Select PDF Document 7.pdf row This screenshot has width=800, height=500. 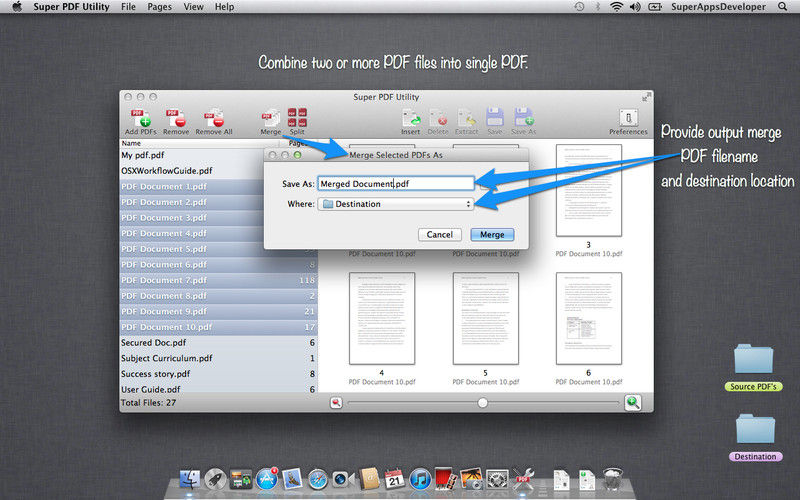pyautogui.click(x=218, y=281)
